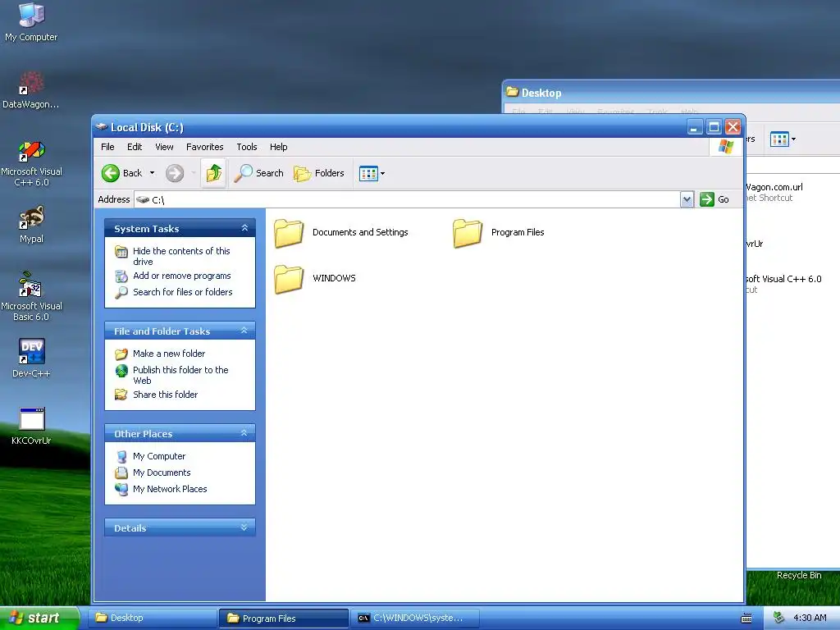Click Hide the contents of this drive
Screen dimensions: 840x630
click(181, 256)
